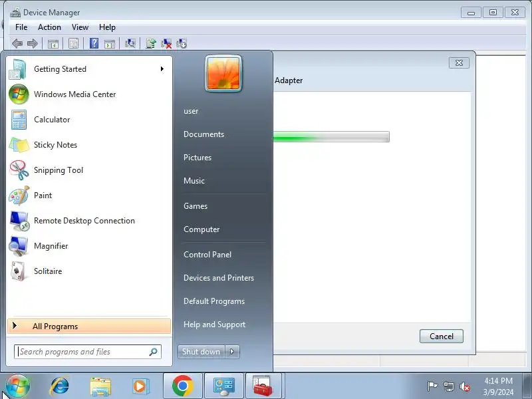Click the Control Panel taskbar icon
This screenshot has width=532, height=399.
pyautogui.click(x=224, y=386)
